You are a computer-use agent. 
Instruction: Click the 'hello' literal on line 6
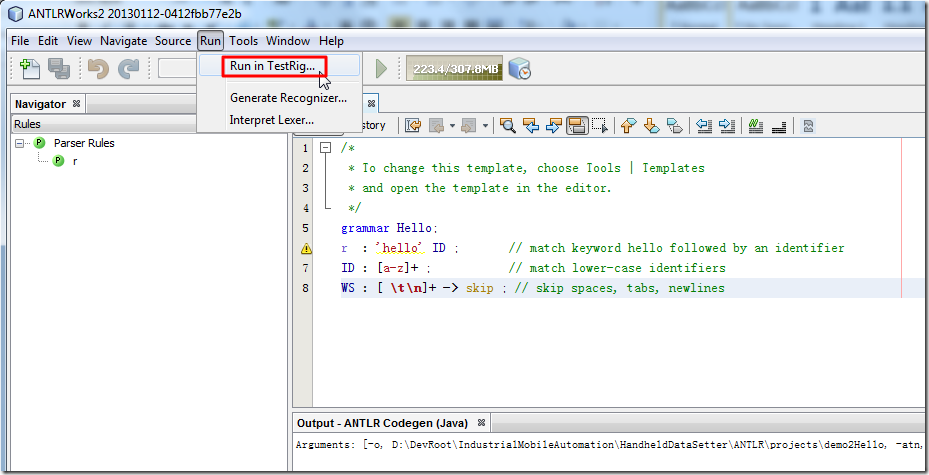(x=401, y=248)
